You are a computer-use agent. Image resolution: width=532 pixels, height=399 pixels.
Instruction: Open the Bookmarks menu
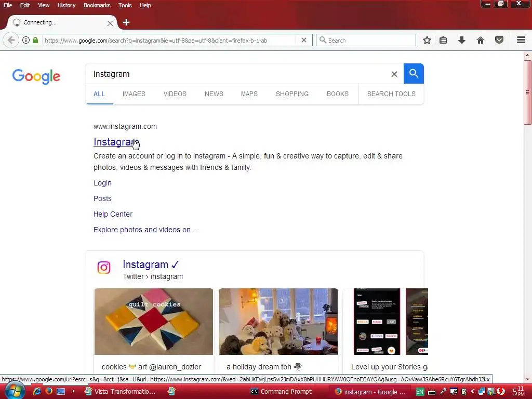click(x=97, y=5)
